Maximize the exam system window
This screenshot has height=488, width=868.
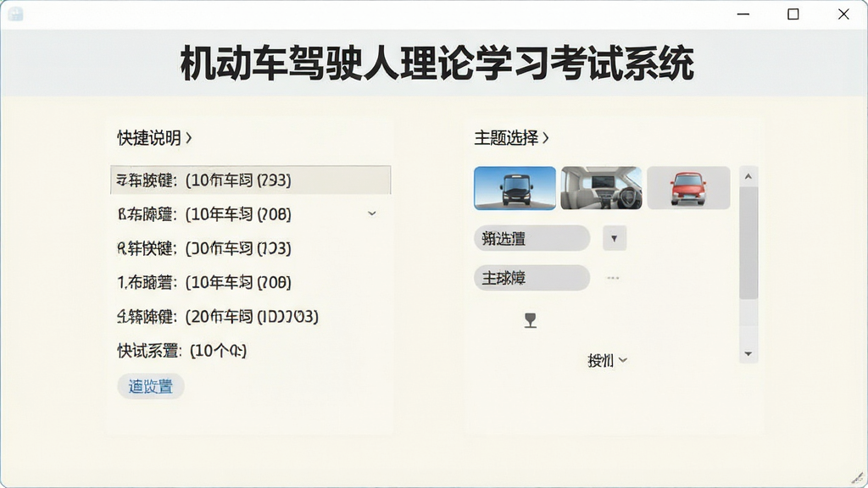(x=793, y=14)
